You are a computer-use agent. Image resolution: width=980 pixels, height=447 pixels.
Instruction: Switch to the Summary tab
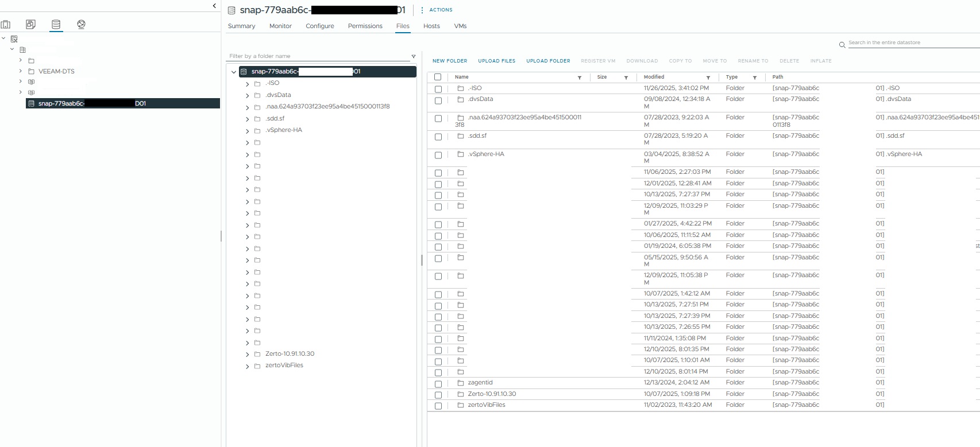pyautogui.click(x=241, y=26)
